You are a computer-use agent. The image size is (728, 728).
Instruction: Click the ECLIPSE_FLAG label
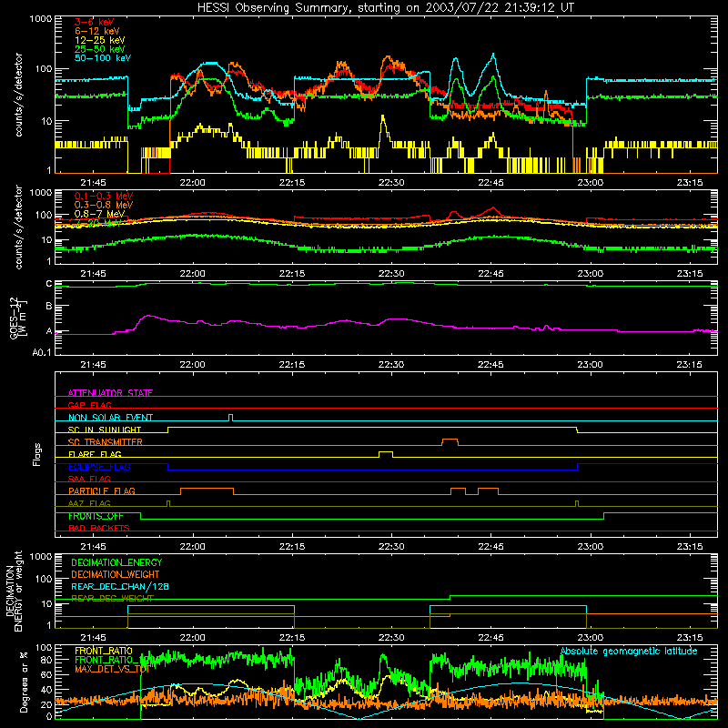[99, 467]
